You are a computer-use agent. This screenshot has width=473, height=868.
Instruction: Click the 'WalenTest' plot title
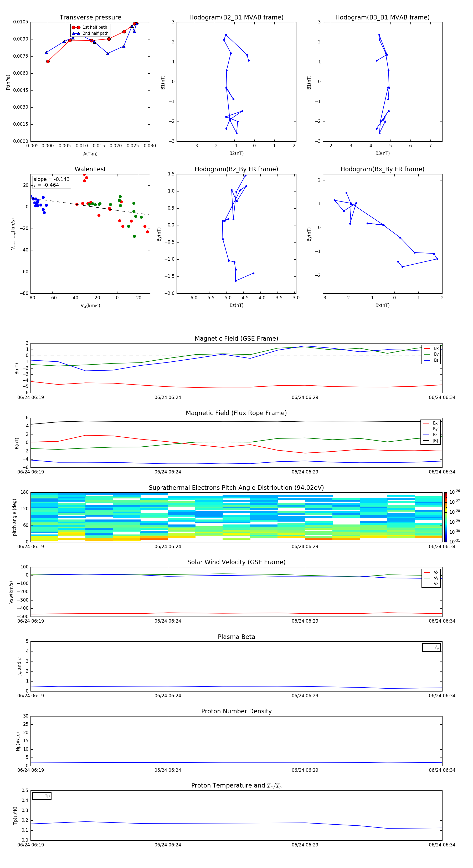click(x=90, y=169)
